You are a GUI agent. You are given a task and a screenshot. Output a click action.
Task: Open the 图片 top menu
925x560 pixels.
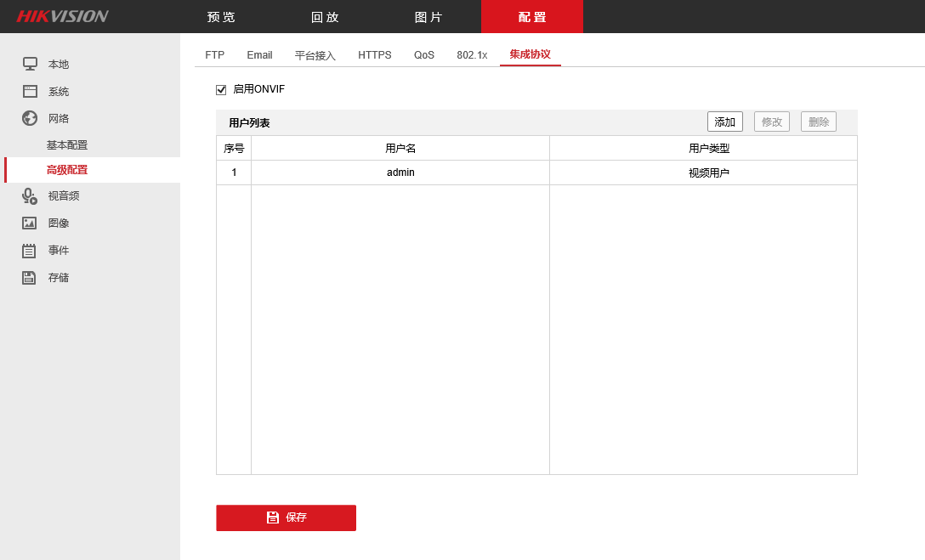pos(428,17)
